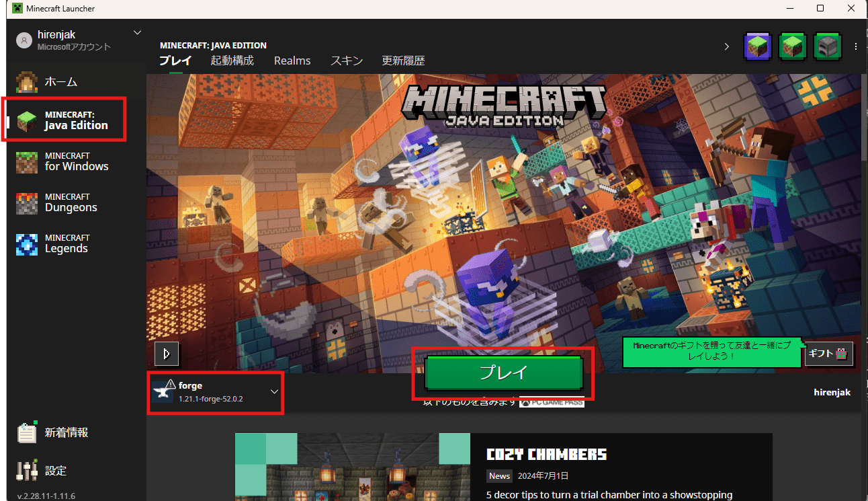868x501 pixels.
Task: Switch to the Realms tab
Action: [x=292, y=61]
